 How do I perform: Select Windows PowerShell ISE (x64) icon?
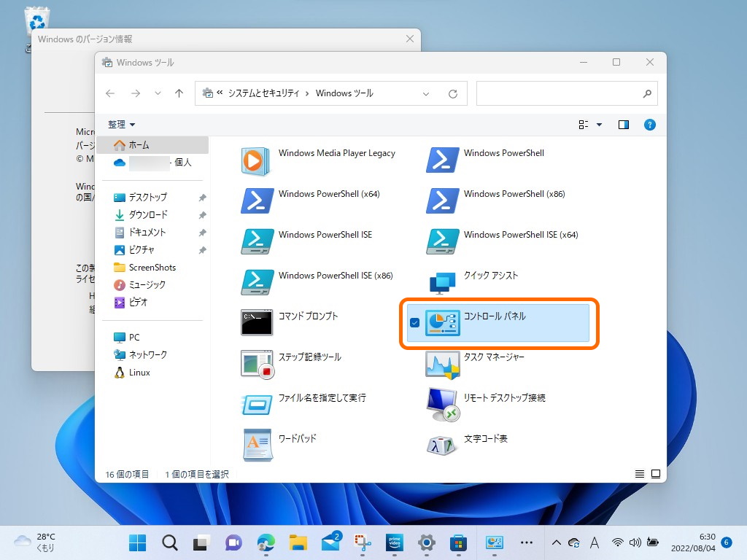click(x=443, y=241)
